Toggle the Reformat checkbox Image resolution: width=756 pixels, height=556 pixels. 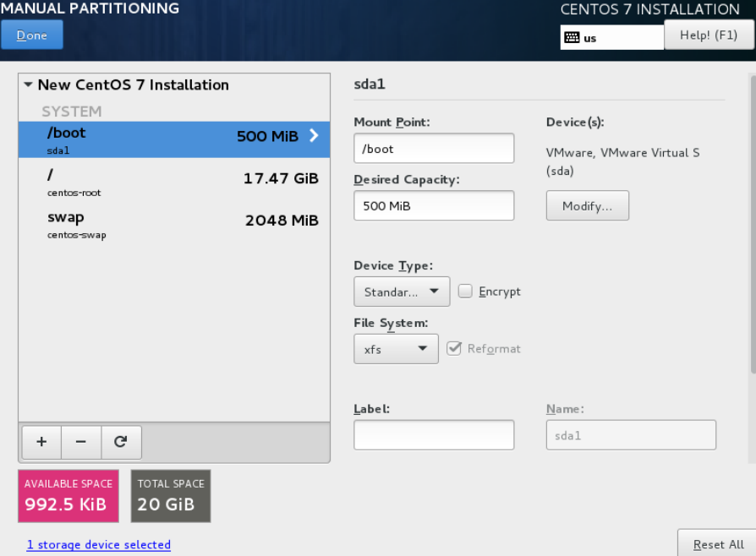(x=454, y=348)
